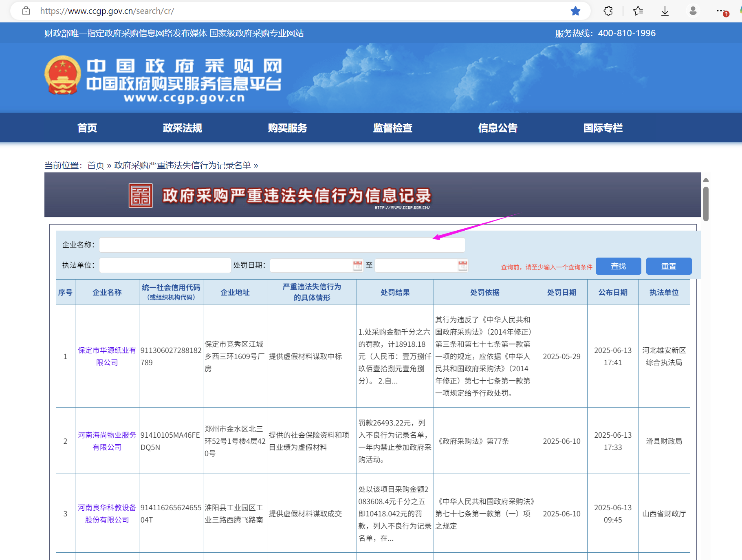Click the user profile avatar icon
Screen dimensions: 742x560
[693, 11]
